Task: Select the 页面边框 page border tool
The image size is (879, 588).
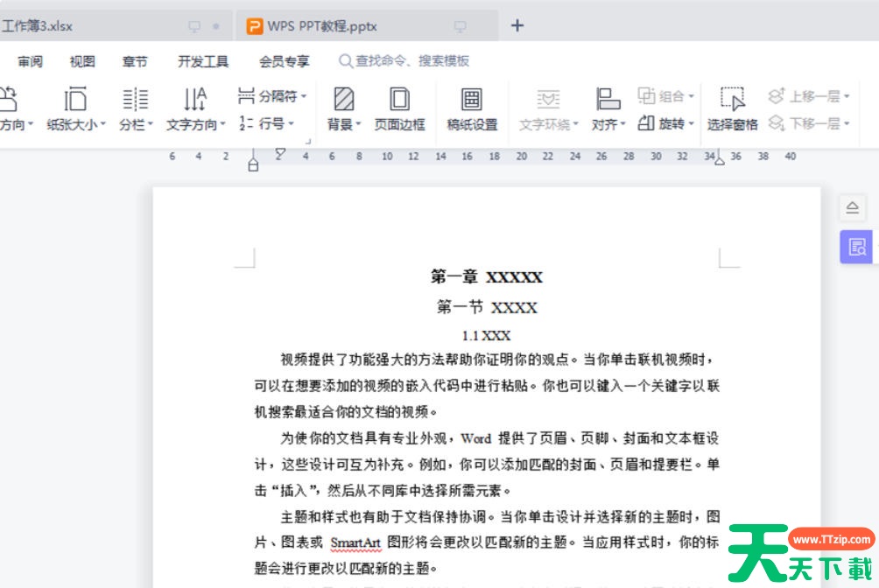Action: pos(400,109)
